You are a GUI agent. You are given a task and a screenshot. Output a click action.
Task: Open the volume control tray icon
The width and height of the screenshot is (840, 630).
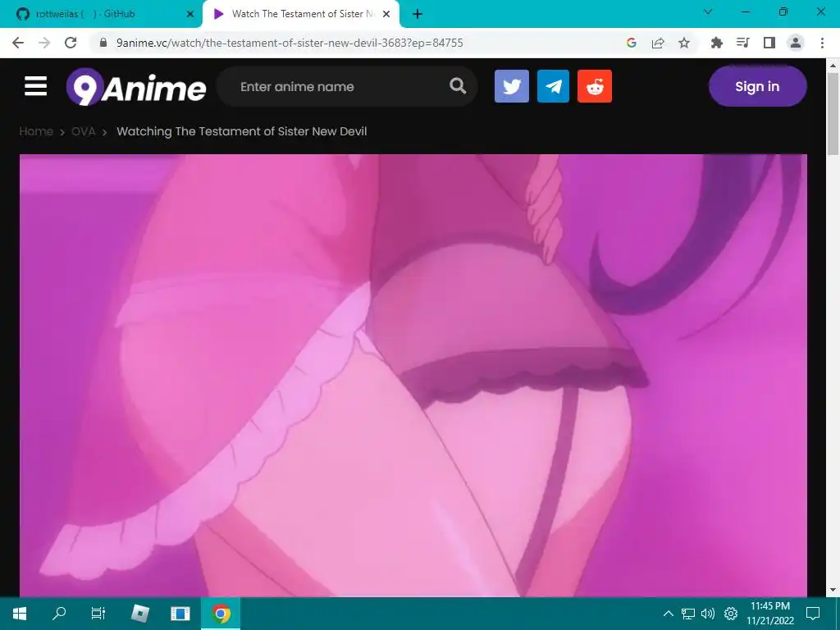point(708,614)
